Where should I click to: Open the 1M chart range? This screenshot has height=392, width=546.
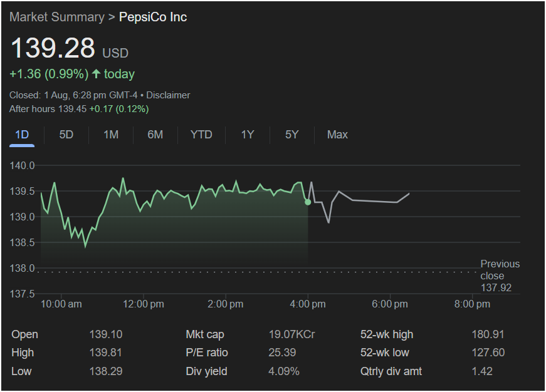[111, 135]
